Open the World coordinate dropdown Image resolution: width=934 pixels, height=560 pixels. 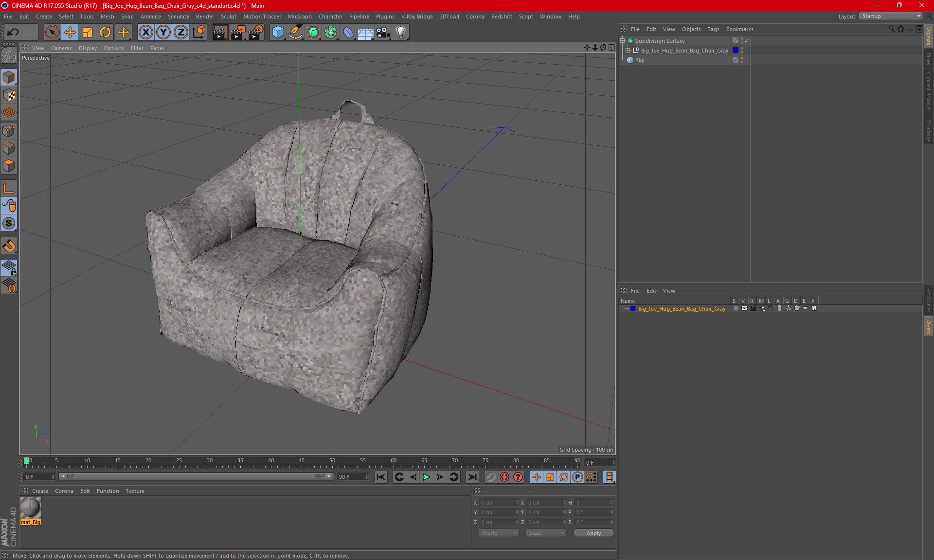[499, 533]
